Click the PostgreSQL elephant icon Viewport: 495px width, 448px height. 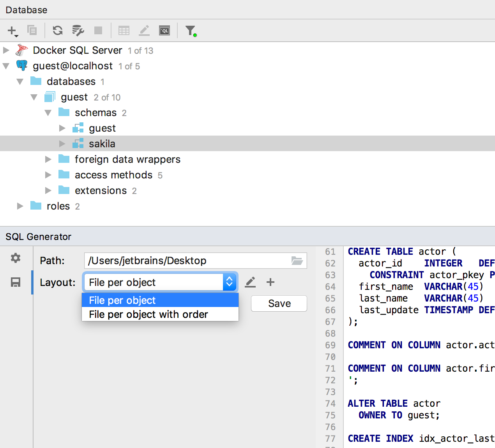(22, 65)
